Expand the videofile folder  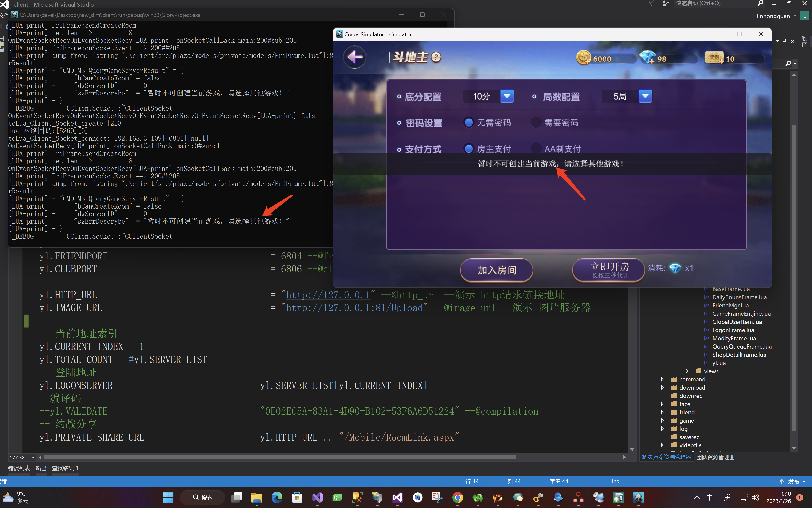662,445
